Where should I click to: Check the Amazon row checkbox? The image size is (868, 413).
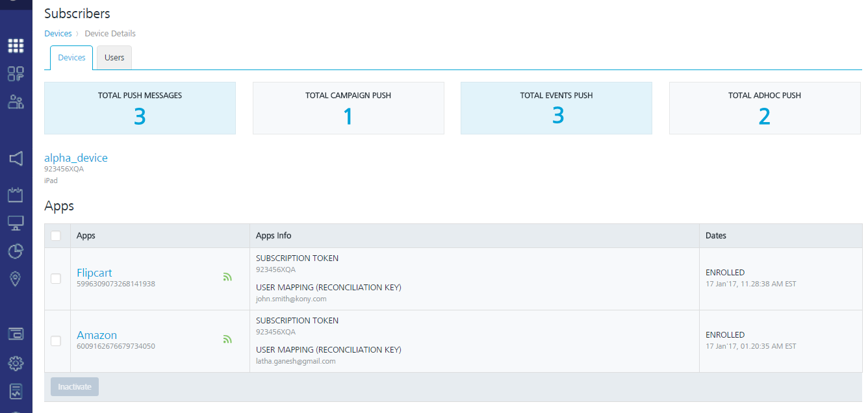pos(56,341)
